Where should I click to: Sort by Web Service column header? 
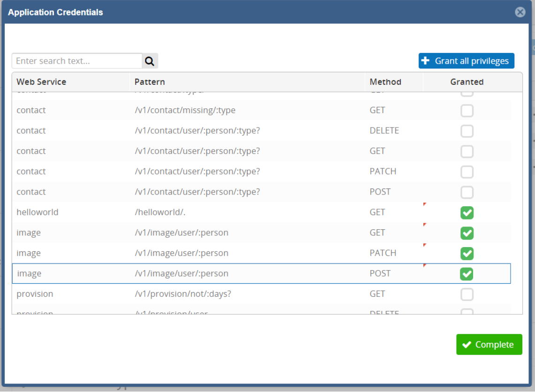(41, 82)
